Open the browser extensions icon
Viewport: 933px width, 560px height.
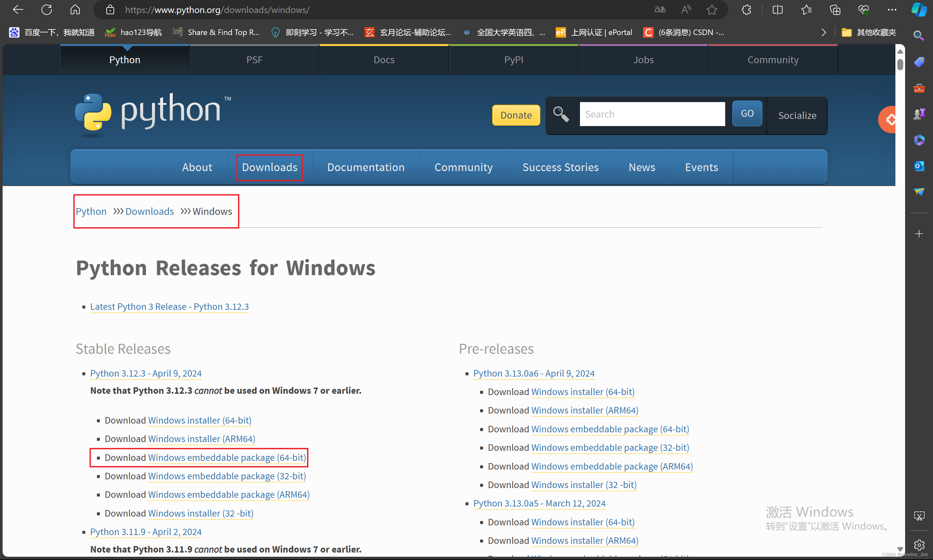[x=746, y=10]
